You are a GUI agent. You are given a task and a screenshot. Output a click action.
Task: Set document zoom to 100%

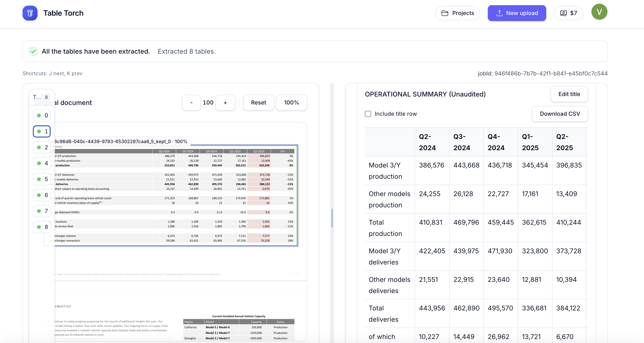pos(291,103)
